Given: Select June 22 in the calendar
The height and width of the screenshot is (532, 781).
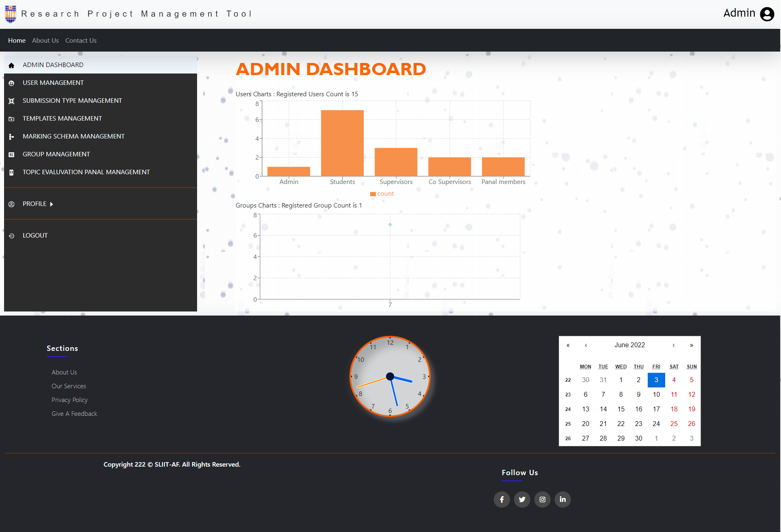Looking at the screenshot, I should click(x=621, y=424).
